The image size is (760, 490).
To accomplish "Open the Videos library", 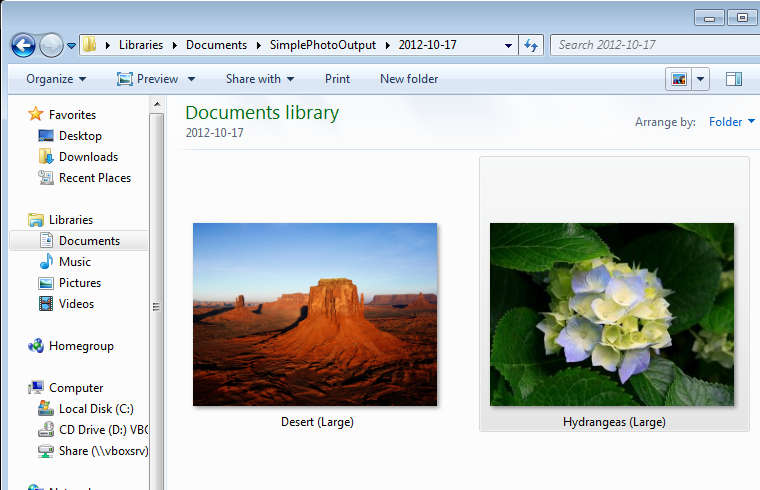I will click(76, 304).
